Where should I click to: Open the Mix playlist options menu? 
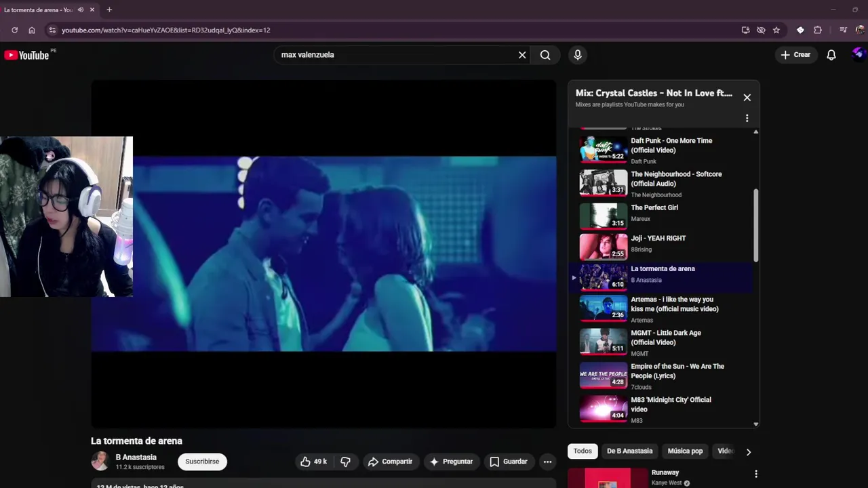coord(747,118)
